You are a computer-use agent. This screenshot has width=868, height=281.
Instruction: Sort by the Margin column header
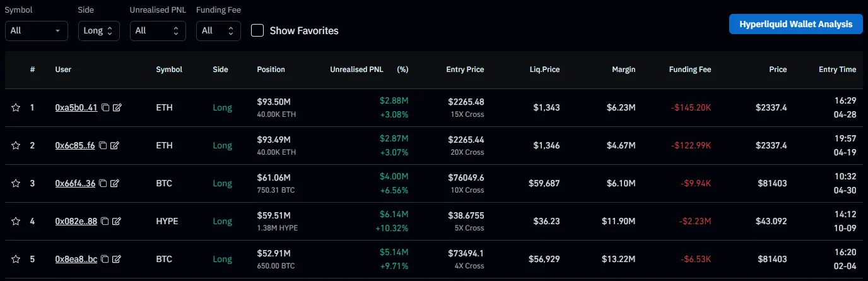(624, 69)
